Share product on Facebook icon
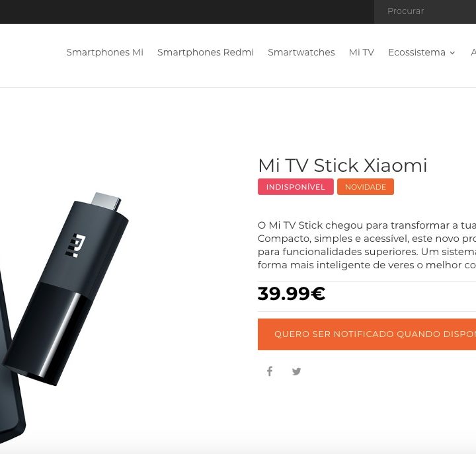Screen dimensions: 476x454 coord(270,371)
